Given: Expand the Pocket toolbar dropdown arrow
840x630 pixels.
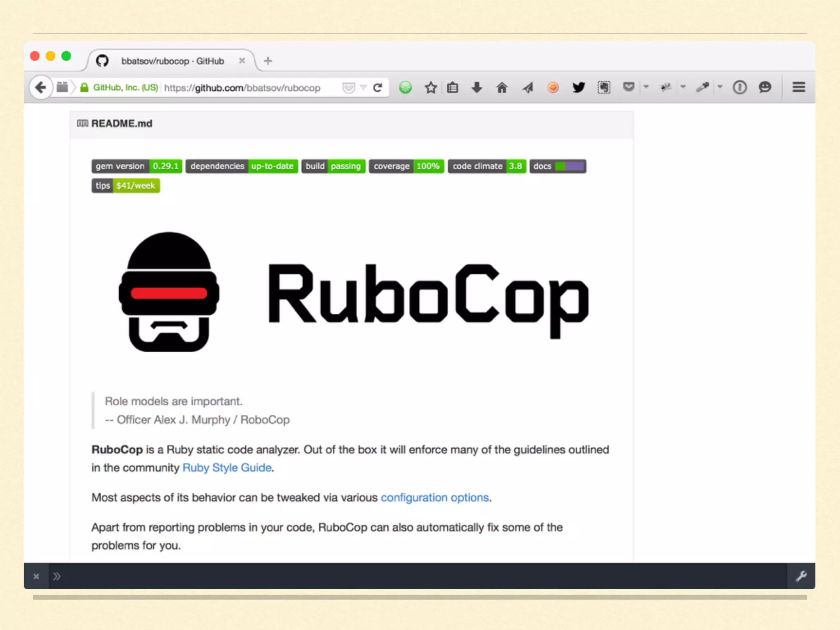Looking at the screenshot, I should pos(646,87).
